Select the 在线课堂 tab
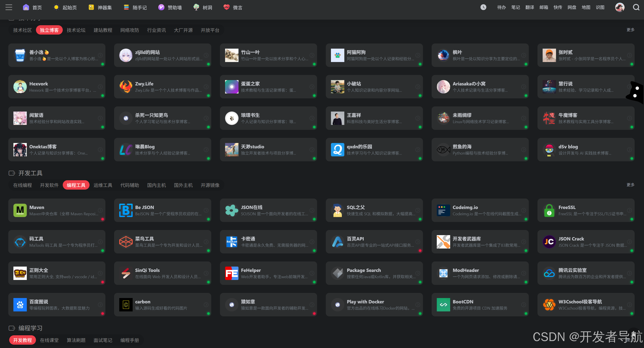This screenshot has width=644, height=348. click(x=49, y=340)
